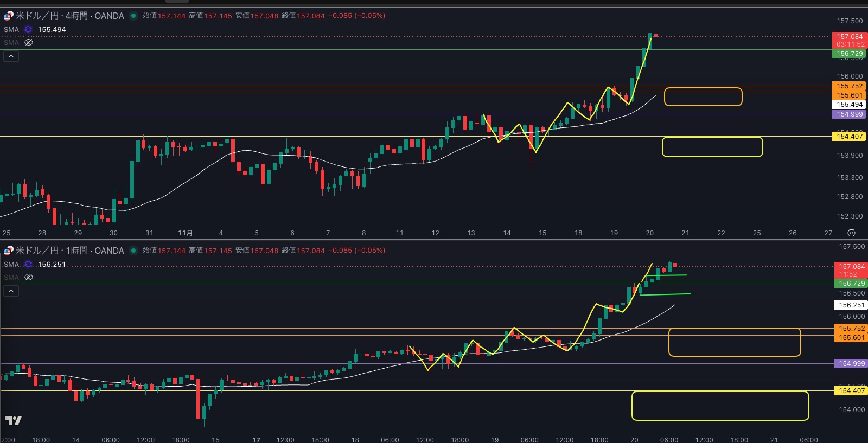
Task: Show the hidden SMA indicator on 1-hour chart
Action: click(x=29, y=277)
